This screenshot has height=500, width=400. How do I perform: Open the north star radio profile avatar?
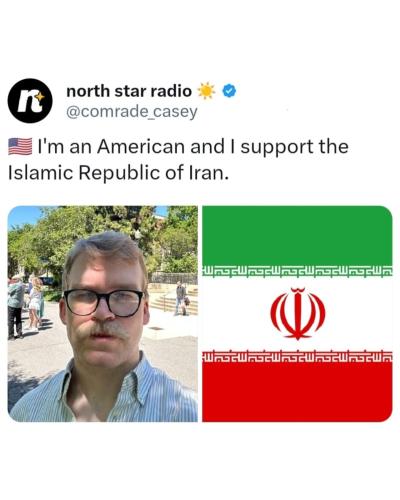(x=30, y=101)
